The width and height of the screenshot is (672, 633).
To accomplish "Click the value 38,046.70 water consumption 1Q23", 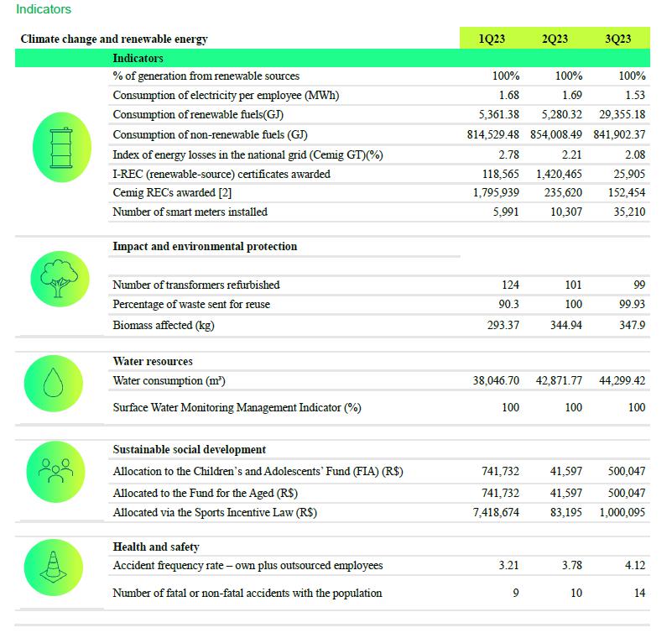I will (x=496, y=381).
